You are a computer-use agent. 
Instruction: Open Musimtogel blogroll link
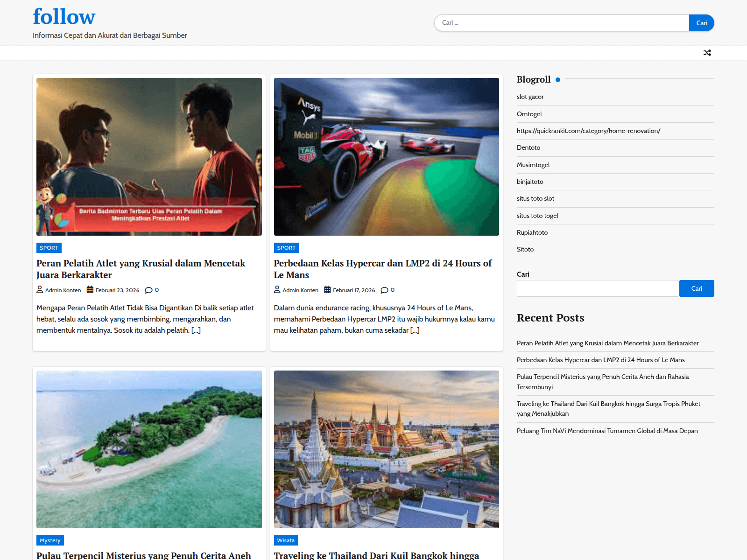tap(533, 165)
